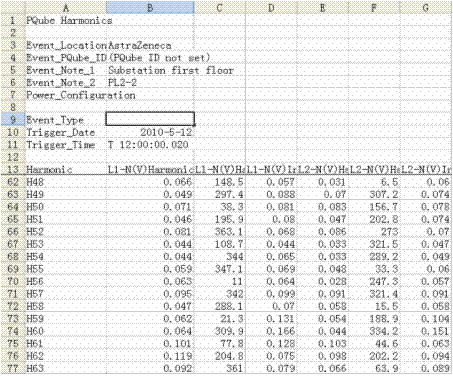Select the PQube Harmonics title cell
The height and width of the screenshot is (376, 453).
point(66,20)
